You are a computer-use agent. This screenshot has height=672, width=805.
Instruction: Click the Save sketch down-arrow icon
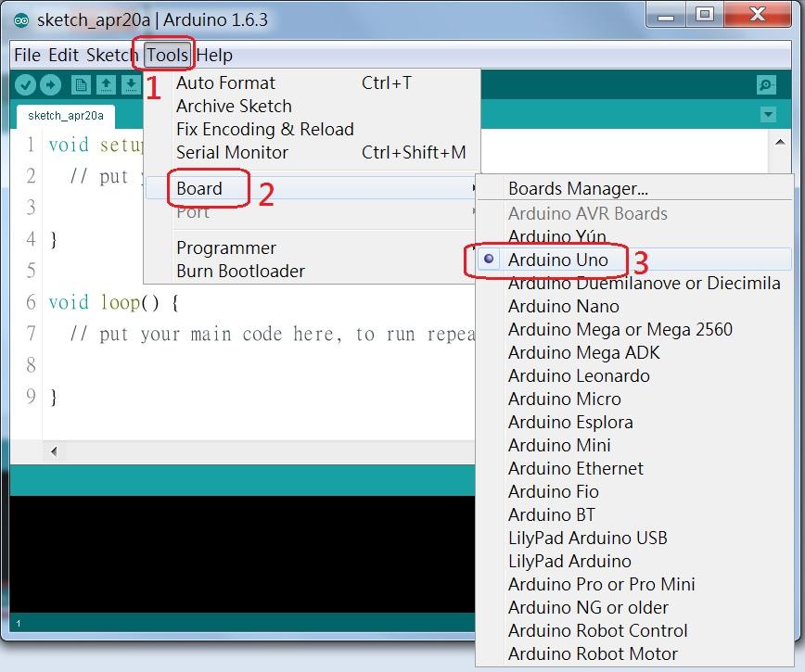(x=131, y=85)
